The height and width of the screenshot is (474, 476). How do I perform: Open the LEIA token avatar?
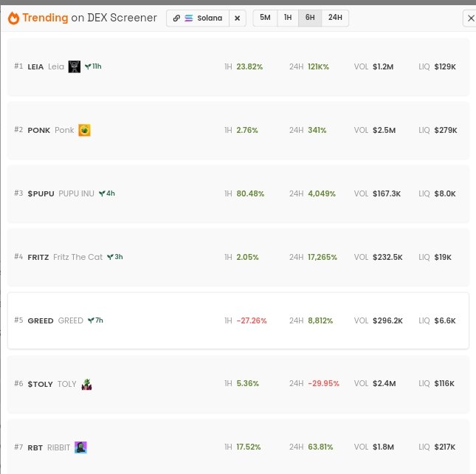[75, 66]
